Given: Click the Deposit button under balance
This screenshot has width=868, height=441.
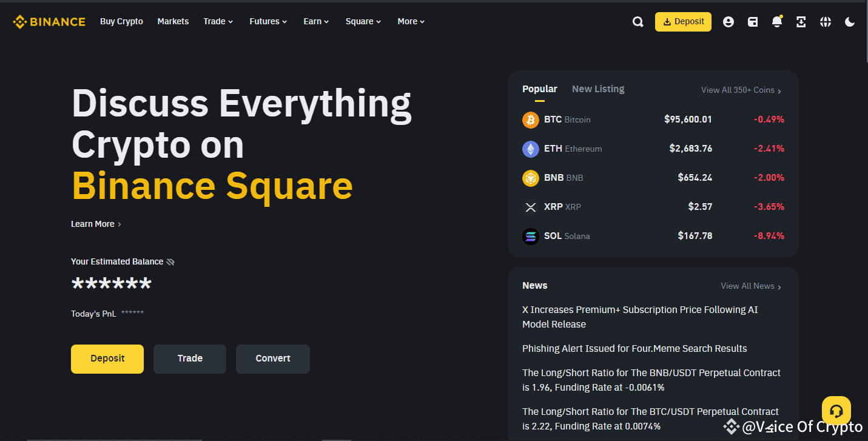Looking at the screenshot, I should click(x=107, y=359).
